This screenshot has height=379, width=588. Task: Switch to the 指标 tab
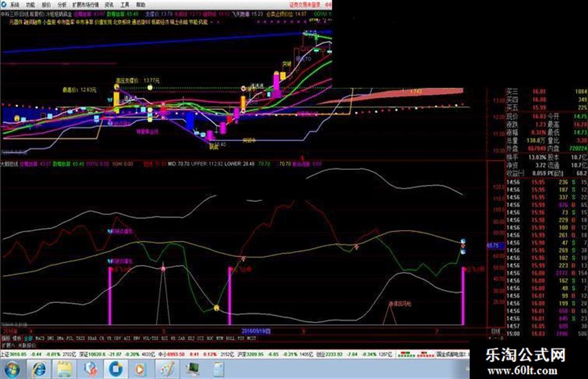(6, 338)
